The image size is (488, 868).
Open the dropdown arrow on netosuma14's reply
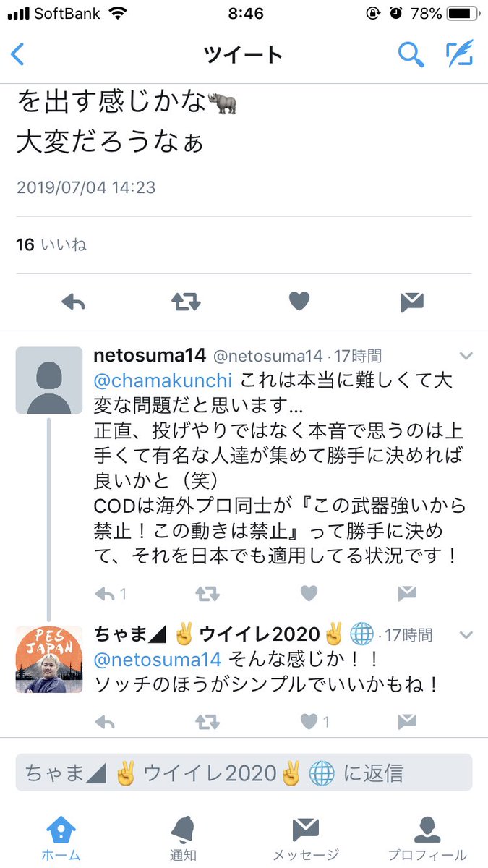466,356
